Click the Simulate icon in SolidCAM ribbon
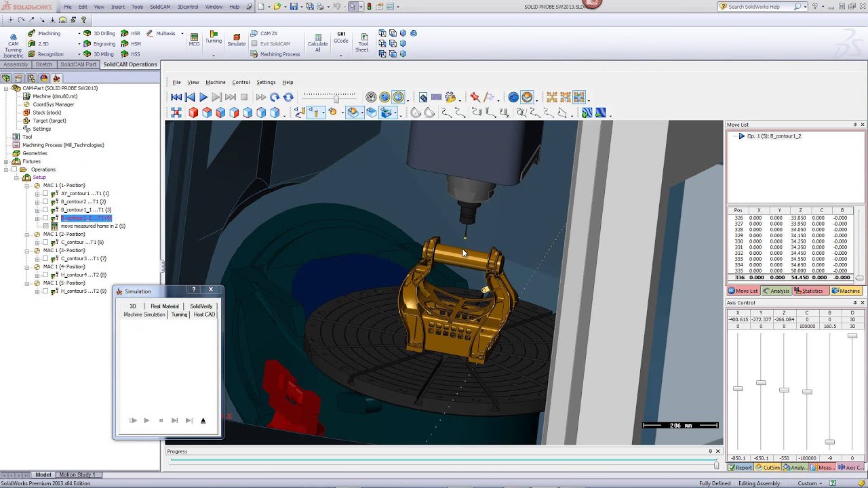Viewport: 868px width, 488px height. pyautogui.click(x=236, y=39)
